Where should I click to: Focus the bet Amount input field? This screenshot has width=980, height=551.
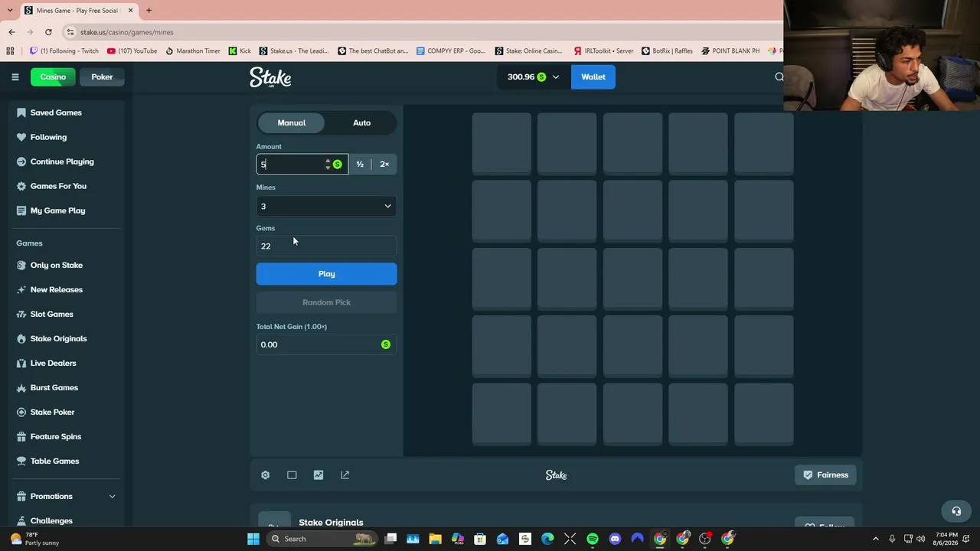(x=291, y=165)
